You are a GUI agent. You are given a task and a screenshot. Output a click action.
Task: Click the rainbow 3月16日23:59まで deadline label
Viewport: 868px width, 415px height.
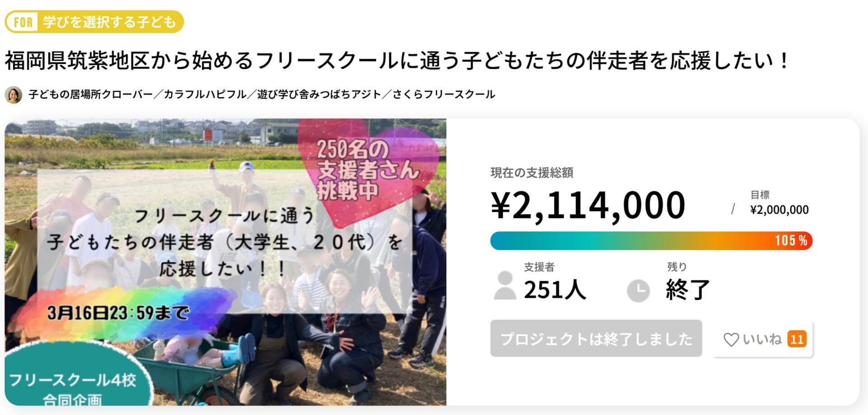click(x=118, y=313)
